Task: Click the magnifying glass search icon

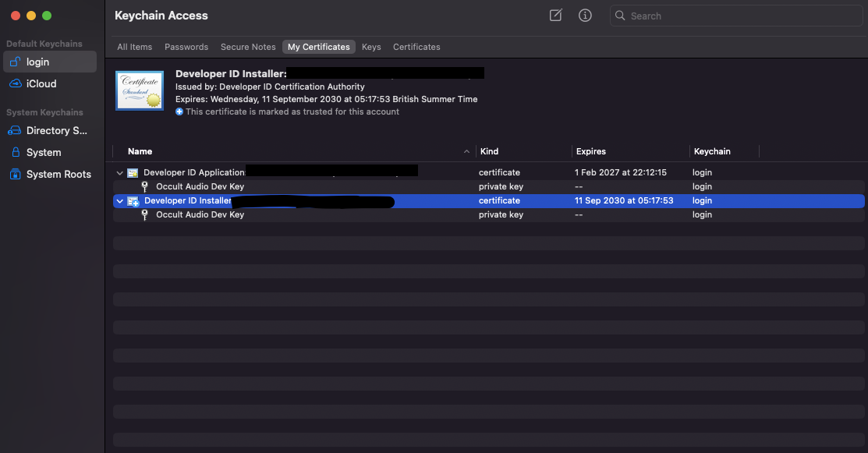Action: point(620,16)
